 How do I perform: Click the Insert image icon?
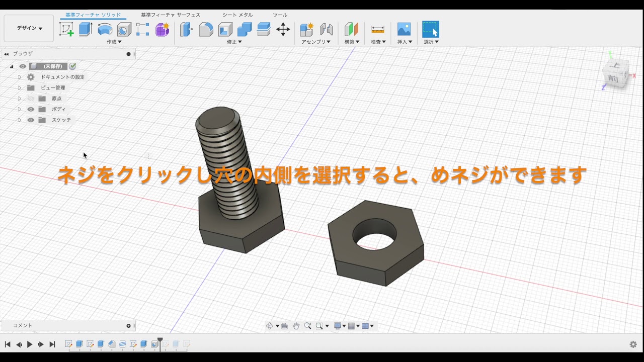click(404, 29)
